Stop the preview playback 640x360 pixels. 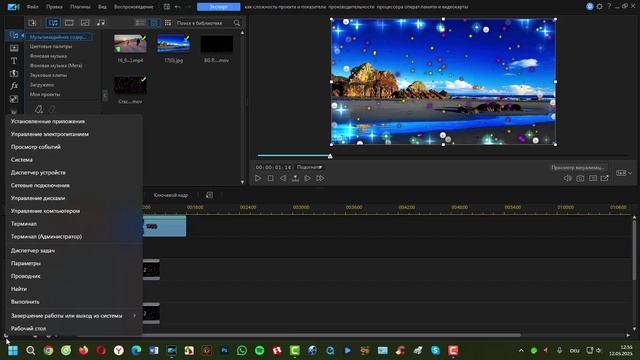tap(270, 178)
